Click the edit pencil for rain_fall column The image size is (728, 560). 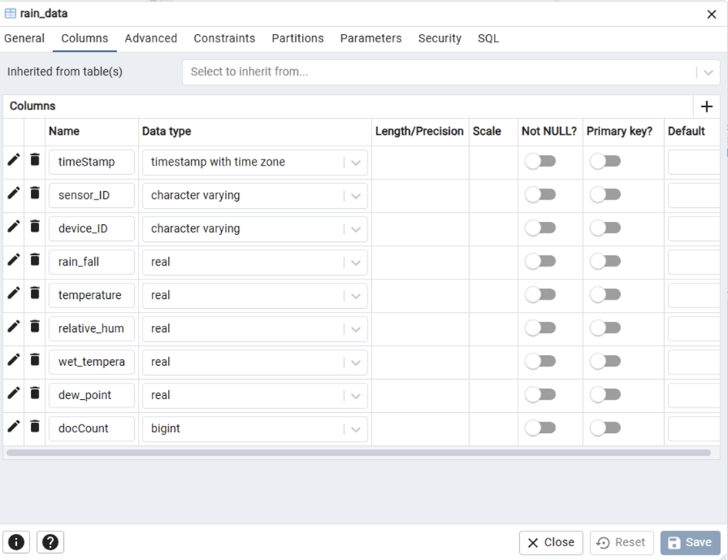click(x=13, y=260)
